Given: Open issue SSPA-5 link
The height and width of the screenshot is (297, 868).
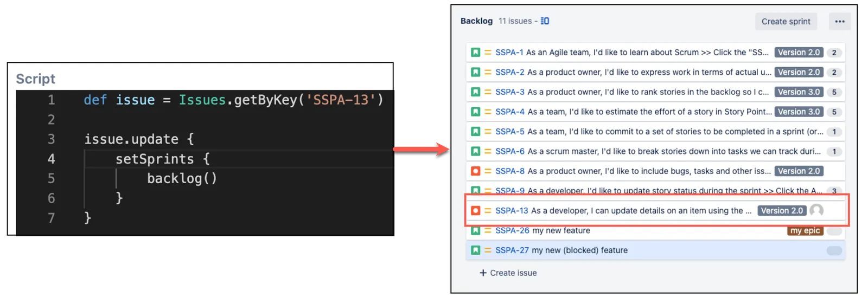Looking at the screenshot, I should coord(509,132).
